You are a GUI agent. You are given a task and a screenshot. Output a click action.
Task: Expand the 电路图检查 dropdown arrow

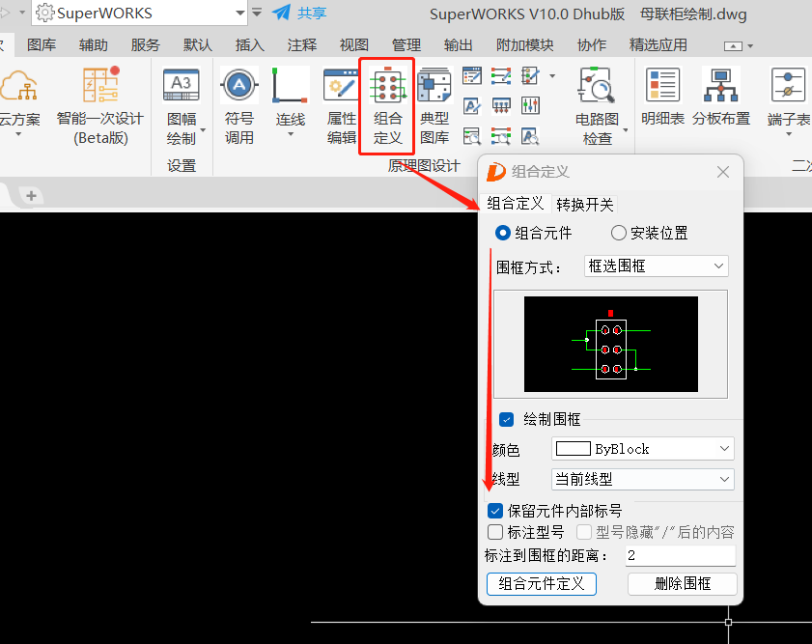point(626,130)
